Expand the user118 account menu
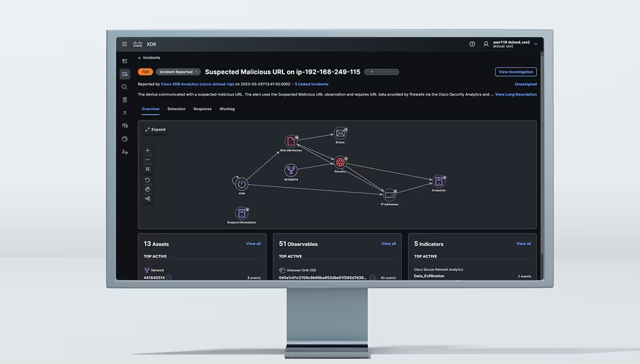640x364 pixels. pos(536,44)
